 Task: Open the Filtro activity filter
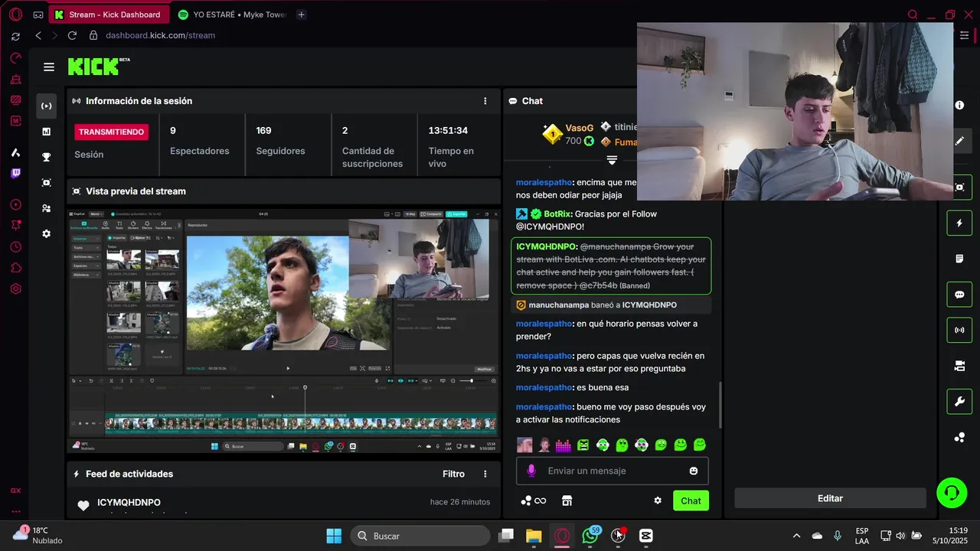(453, 474)
